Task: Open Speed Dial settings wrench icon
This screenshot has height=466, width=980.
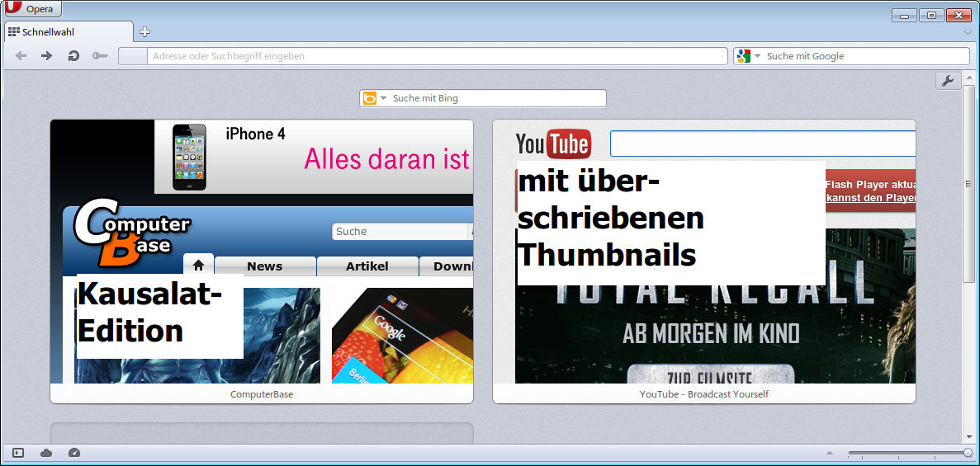Action: coord(948,81)
